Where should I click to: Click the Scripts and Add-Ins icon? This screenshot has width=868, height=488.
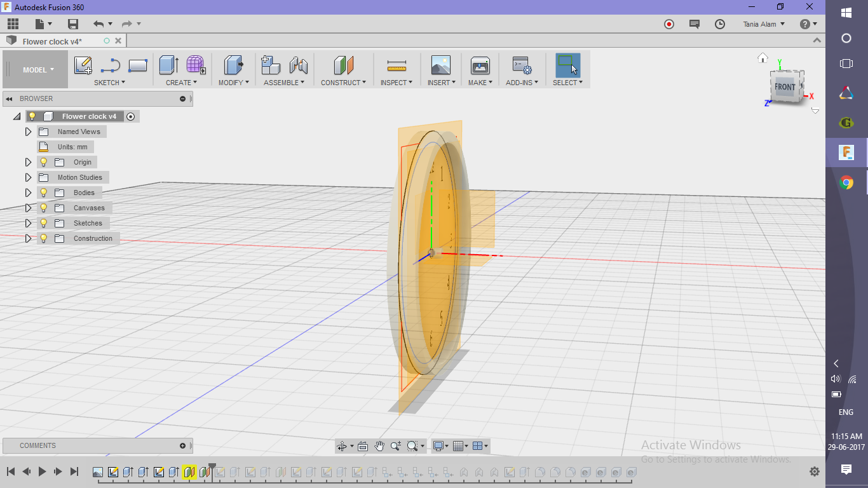(522, 65)
